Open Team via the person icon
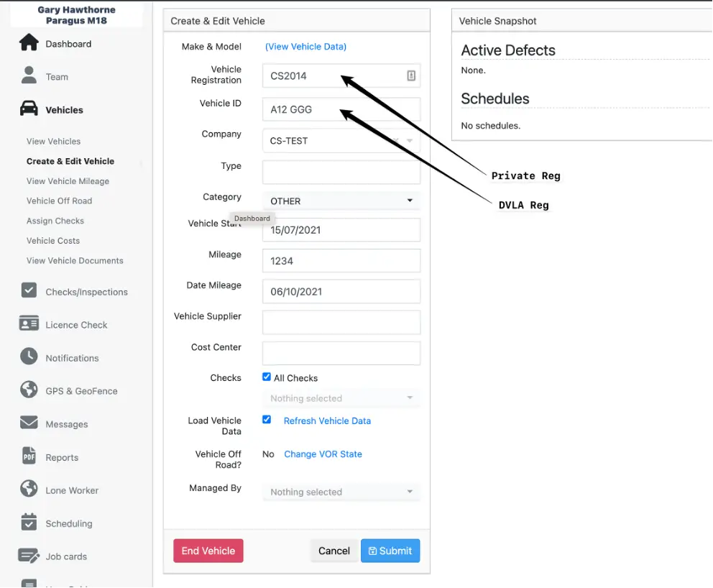713x588 pixels. click(29, 76)
